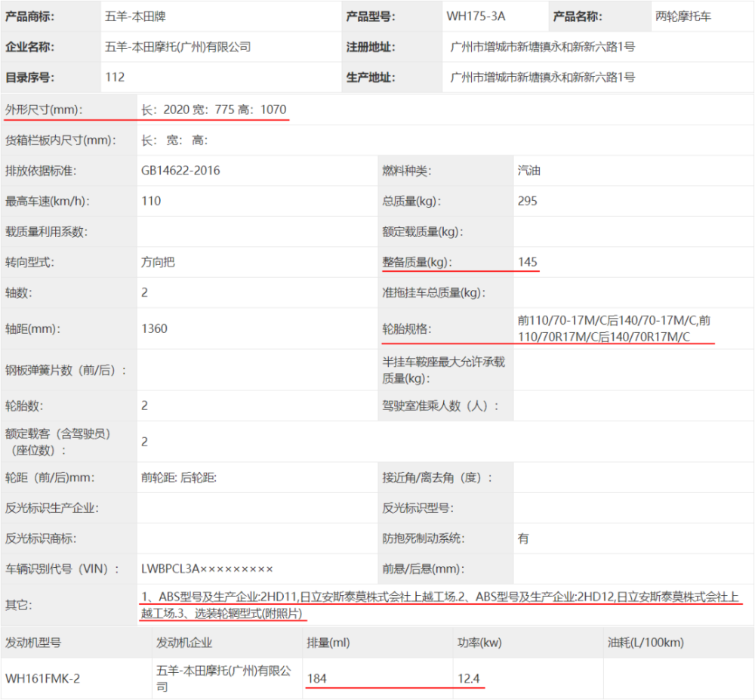Select tire spec 前110/70-17M/C后140/70-17M/C
This screenshot has height=700, width=755.
pos(607,321)
